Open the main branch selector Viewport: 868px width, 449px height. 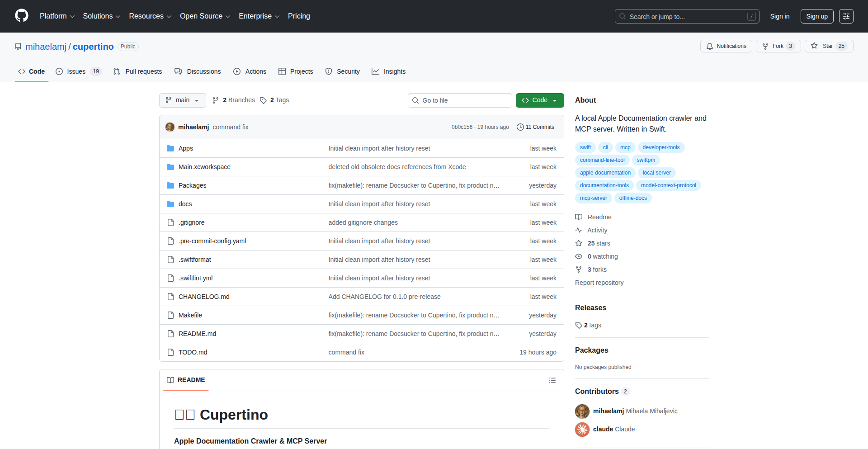click(182, 100)
